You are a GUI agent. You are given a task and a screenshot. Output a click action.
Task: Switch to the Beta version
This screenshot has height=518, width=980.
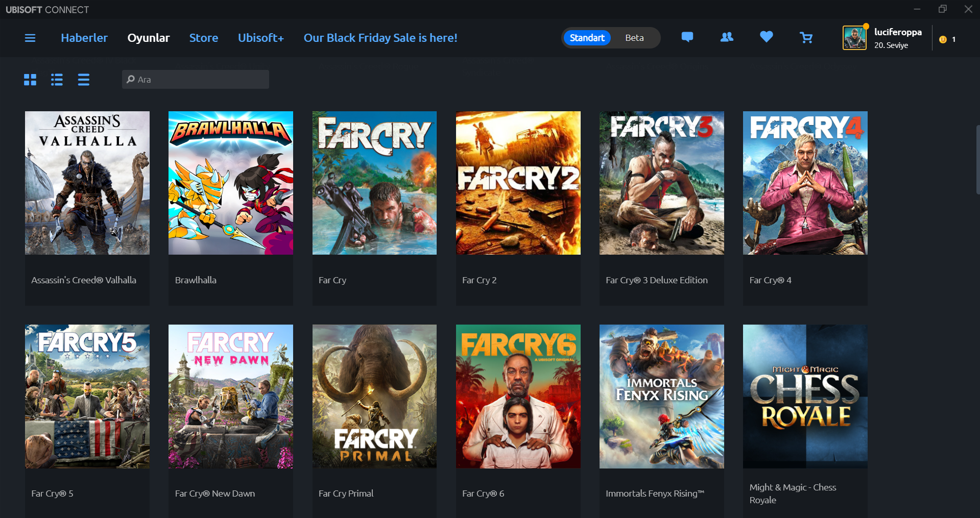pos(634,38)
